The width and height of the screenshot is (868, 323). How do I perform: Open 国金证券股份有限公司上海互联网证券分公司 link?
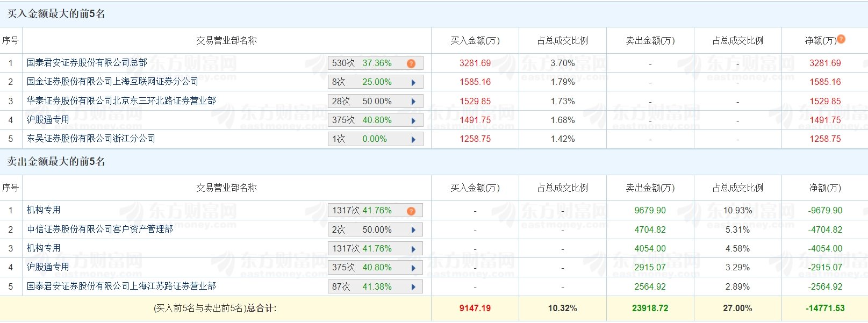(x=113, y=82)
